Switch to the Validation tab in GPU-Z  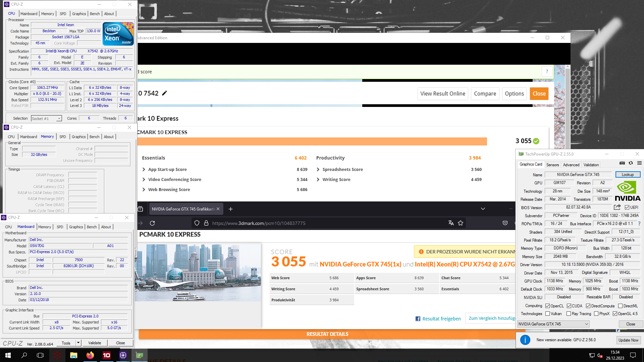click(591, 165)
